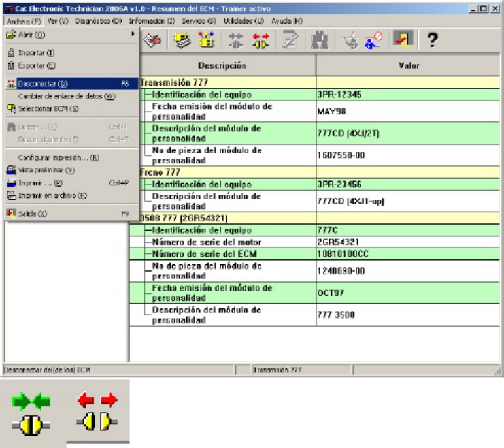Select Salida (X) to exit
Screen dimensions: 504x448
point(71,214)
